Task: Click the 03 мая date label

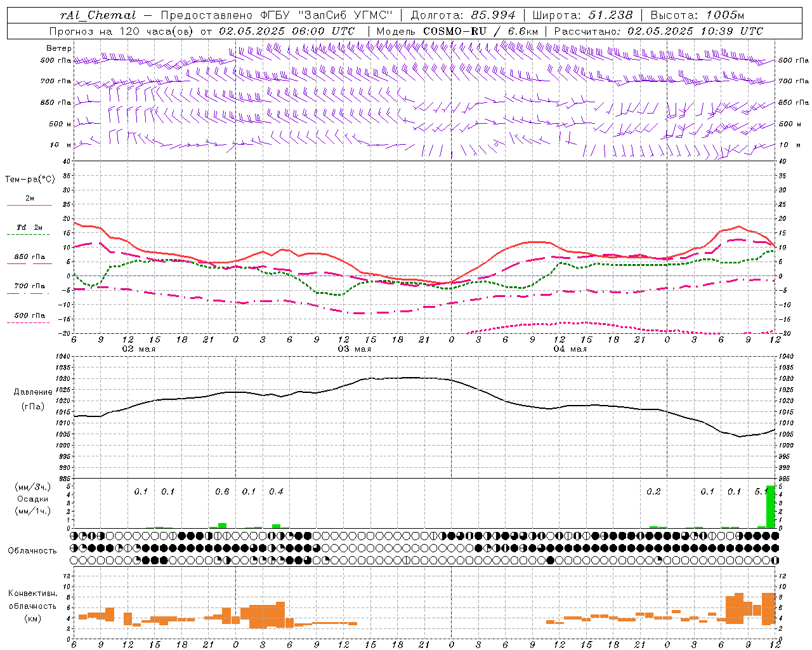Action: pyautogui.click(x=355, y=349)
